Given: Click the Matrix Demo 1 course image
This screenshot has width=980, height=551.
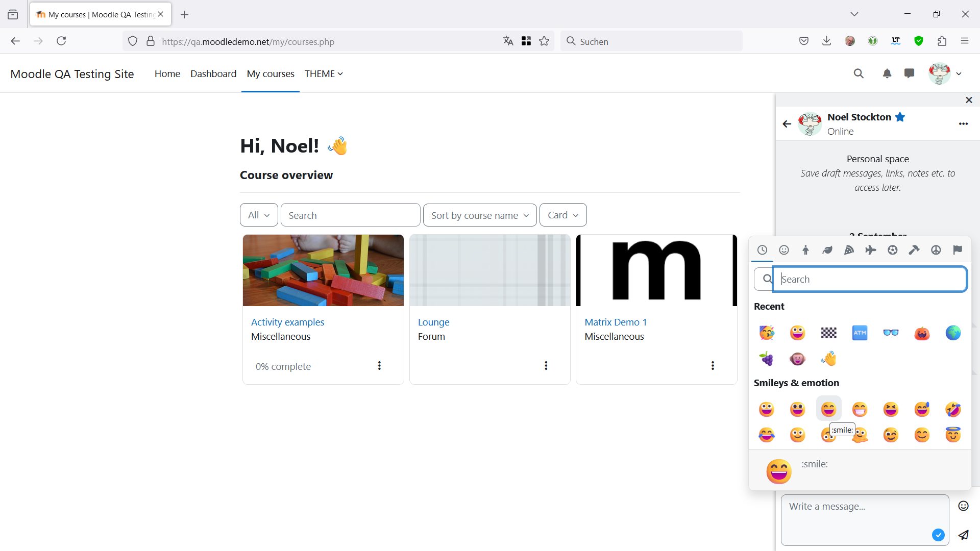Looking at the screenshot, I should [x=656, y=270].
